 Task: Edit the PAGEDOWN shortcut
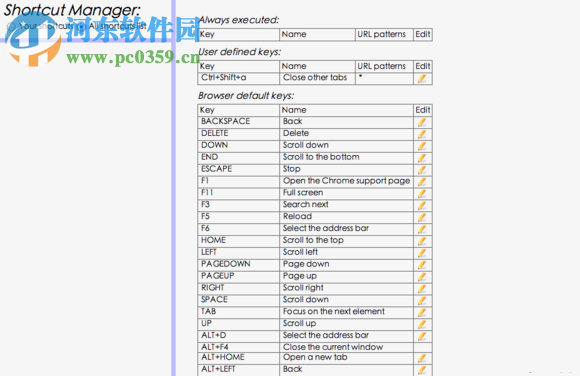(422, 265)
